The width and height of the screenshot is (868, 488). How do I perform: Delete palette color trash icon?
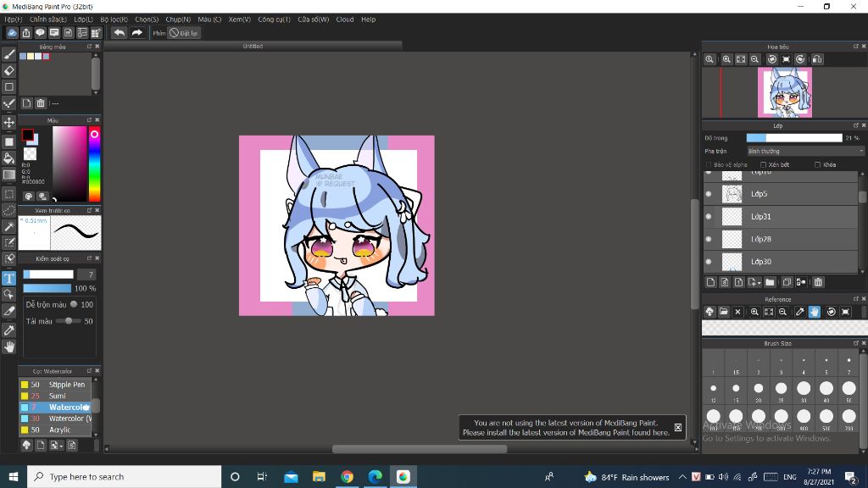pyautogui.click(x=41, y=103)
